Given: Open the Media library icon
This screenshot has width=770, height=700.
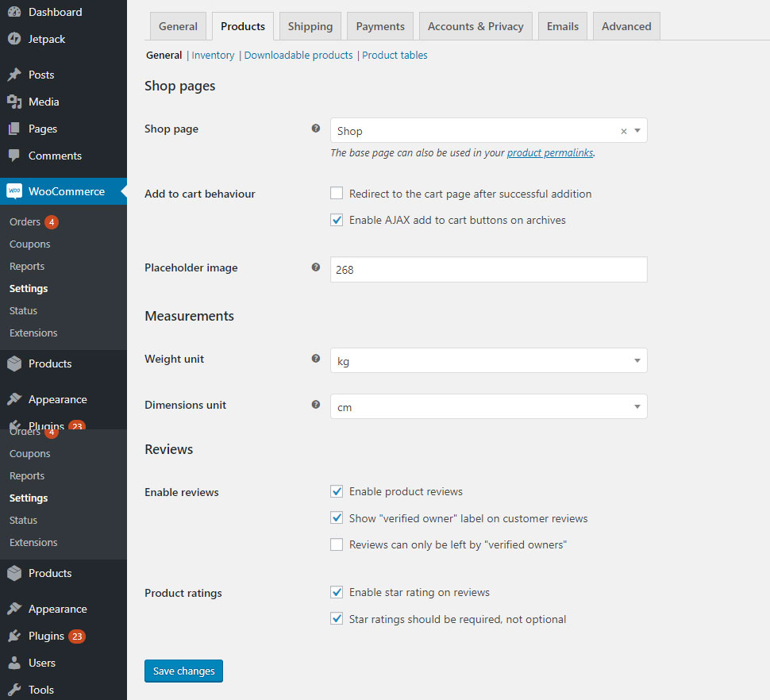Looking at the screenshot, I should pos(14,102).
